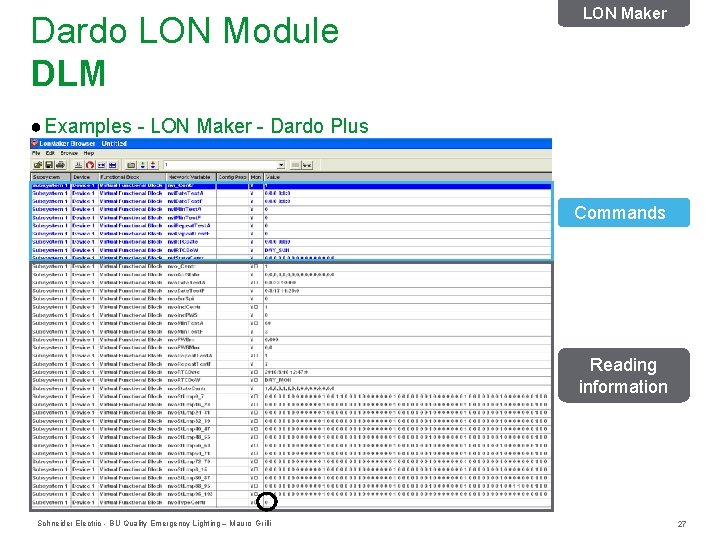The height and width of the screenshot is (540, 720).
Task: Click the toolbar icon left of red refresh icon
Action: [x=79, y=165]
